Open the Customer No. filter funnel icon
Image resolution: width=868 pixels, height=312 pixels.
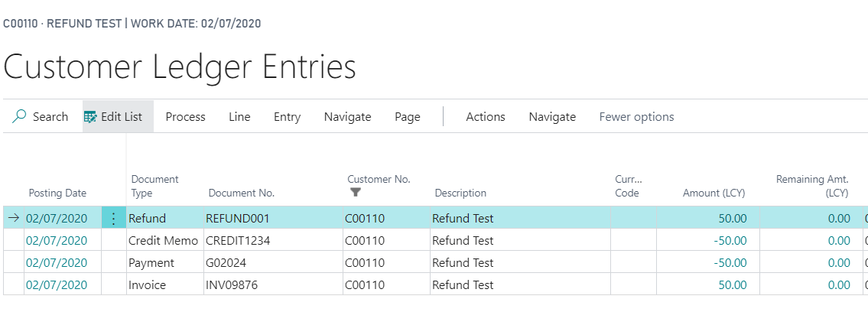356,192
